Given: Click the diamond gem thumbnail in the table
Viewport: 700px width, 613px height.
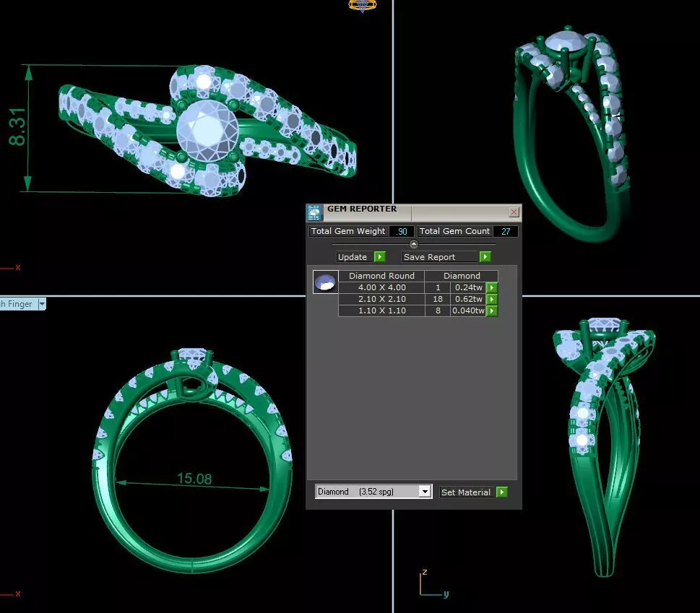Looking at the screenshot, I should [x=326, y=282].
